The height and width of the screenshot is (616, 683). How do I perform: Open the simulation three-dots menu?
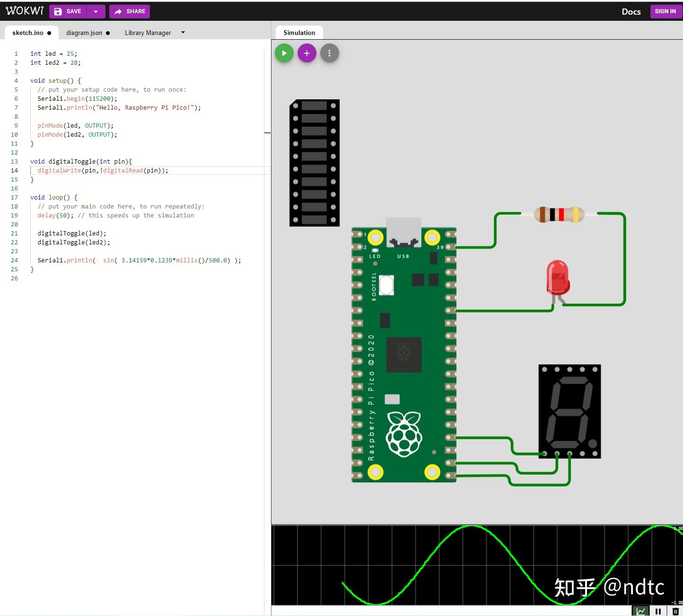click(x=330, y=53)
